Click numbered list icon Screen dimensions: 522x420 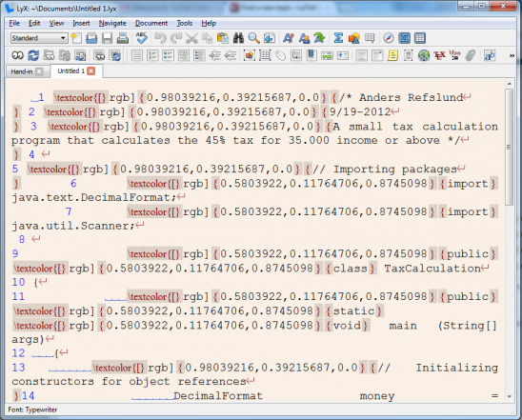(x=152, y=55)
